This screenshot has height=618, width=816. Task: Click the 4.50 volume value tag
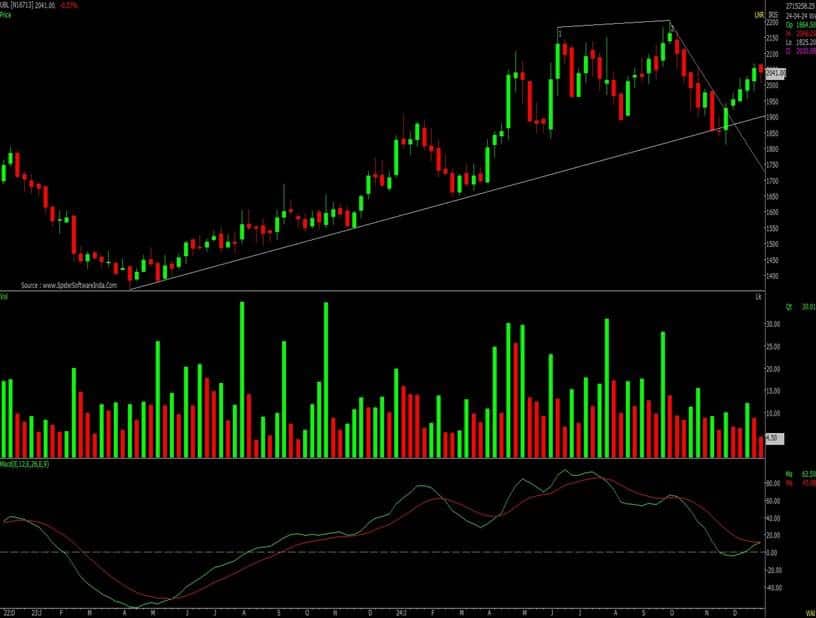pos(771,439)
